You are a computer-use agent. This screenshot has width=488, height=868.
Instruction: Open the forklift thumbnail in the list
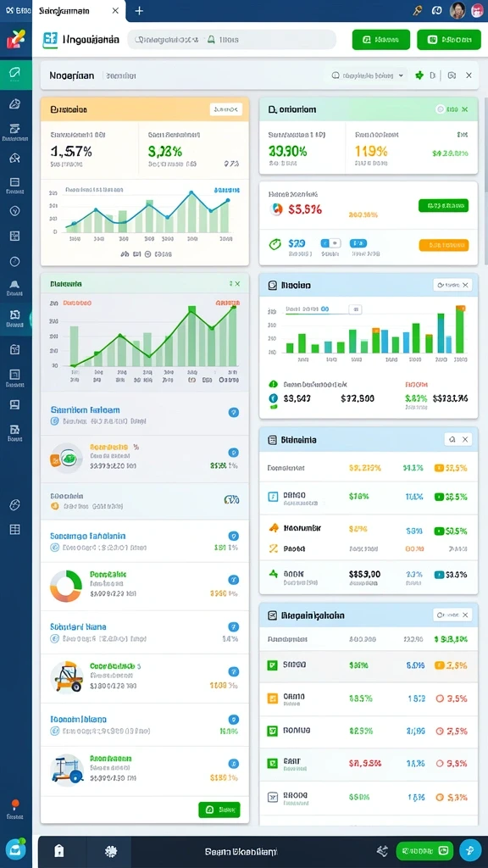[x=67, y=676]
